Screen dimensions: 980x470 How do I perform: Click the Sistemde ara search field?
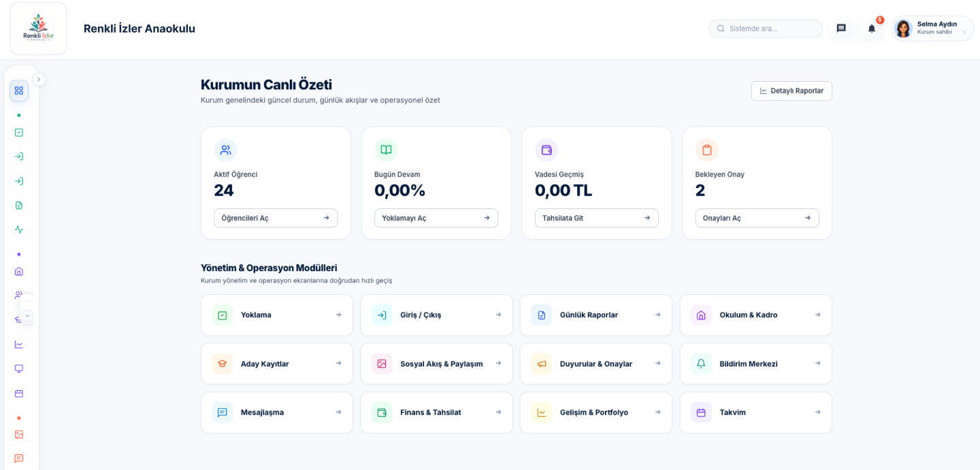tap(766, 29)
